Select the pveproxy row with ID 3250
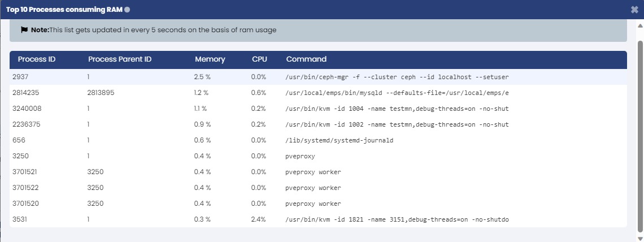 [x=318, y=156]
